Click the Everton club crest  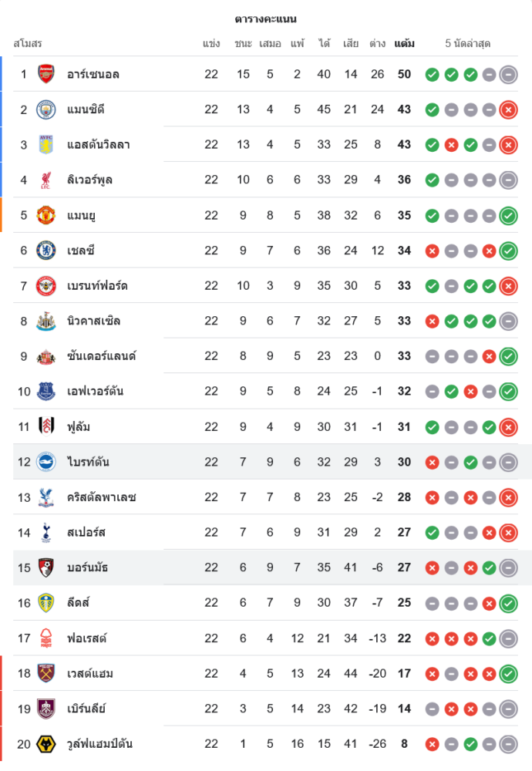point(46,391)
